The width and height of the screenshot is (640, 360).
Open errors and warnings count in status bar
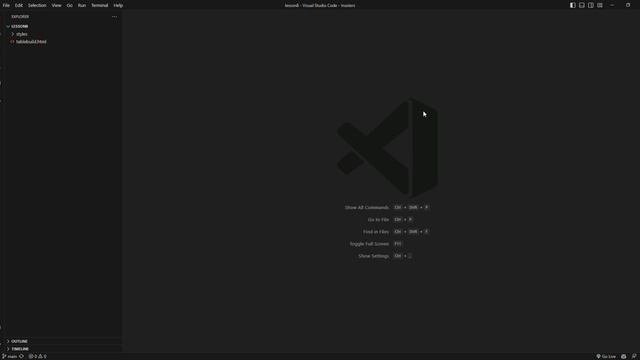[37, 356]
